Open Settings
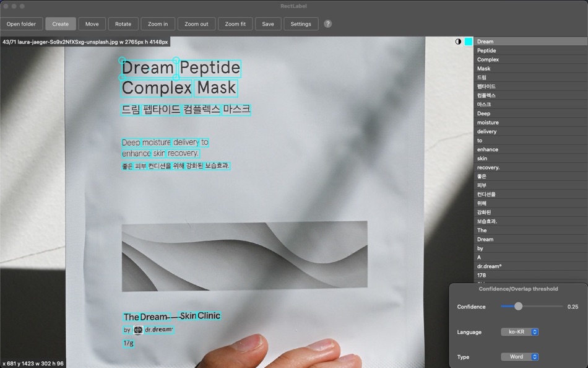This screenshot has height=368, width=588. [301, 24]
